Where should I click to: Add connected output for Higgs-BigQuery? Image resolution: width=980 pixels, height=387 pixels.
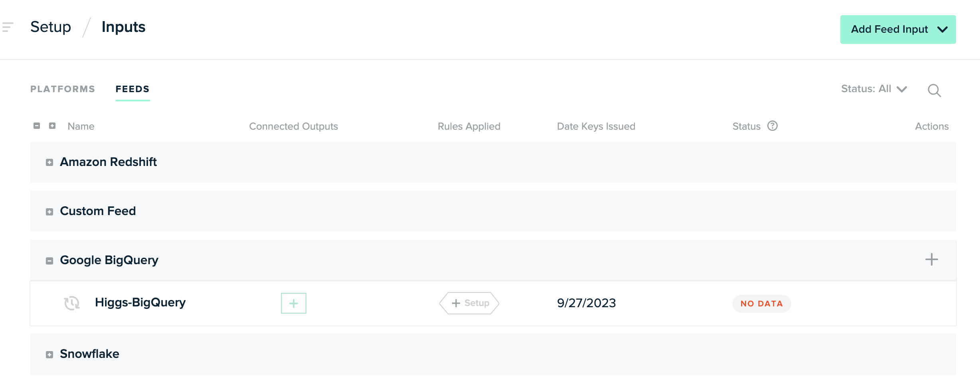(294, 303)
